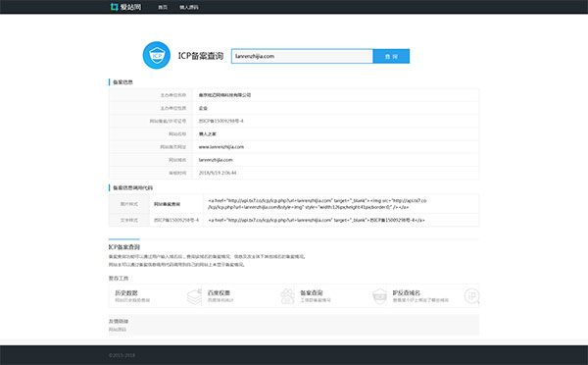Image resolution: width=588 pixels, height=365 pixels.
Task: Open the 百度权重 tool card
Action: (x=248, y=296)
